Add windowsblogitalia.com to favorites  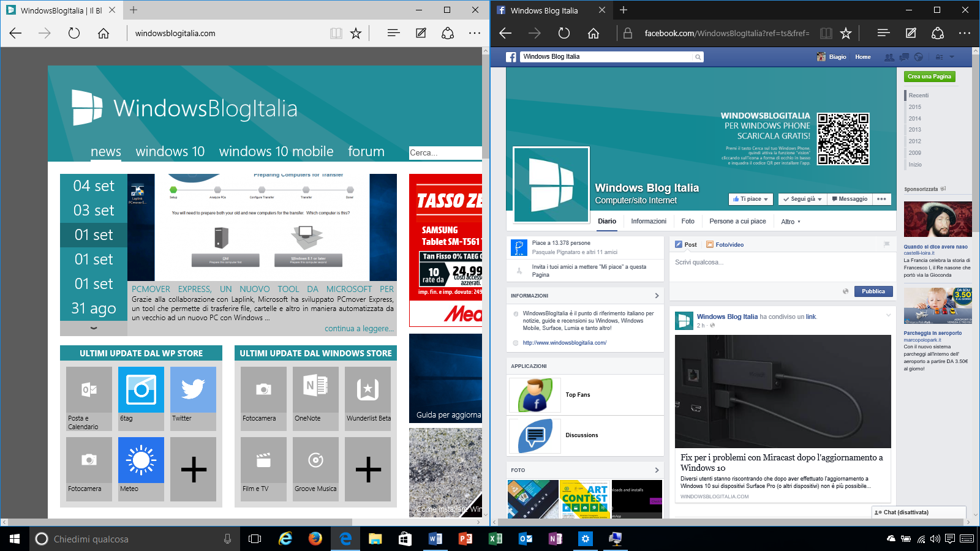(356, 33)
